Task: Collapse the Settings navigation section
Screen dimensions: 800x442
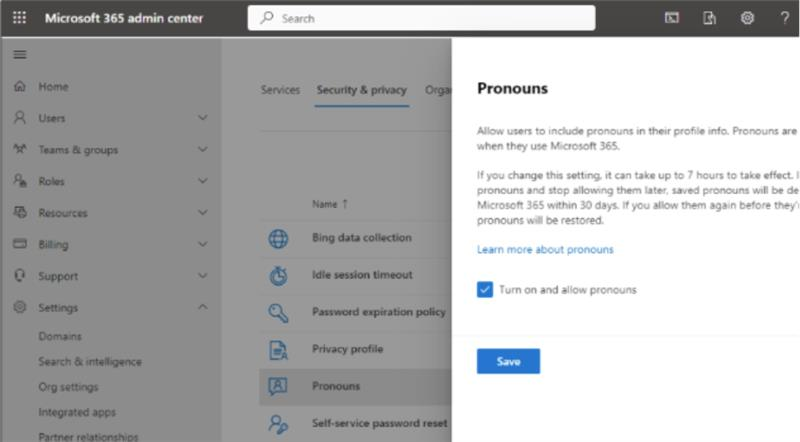Action: 203,307
